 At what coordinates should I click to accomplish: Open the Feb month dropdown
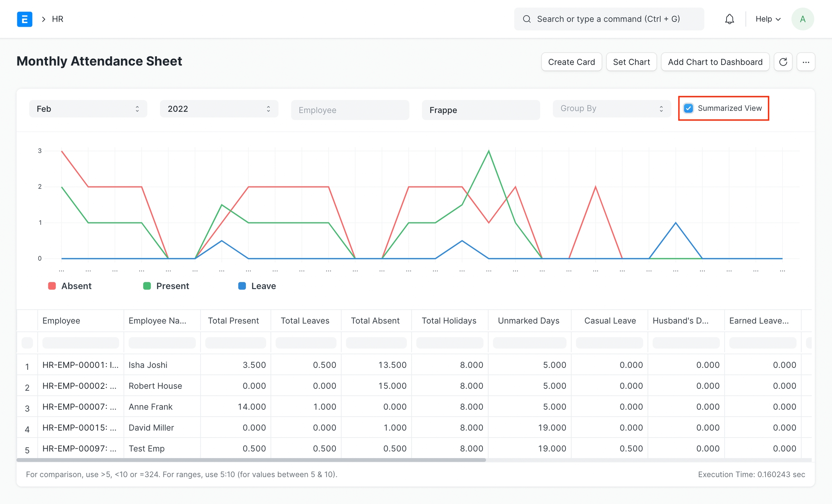point(88,109)
